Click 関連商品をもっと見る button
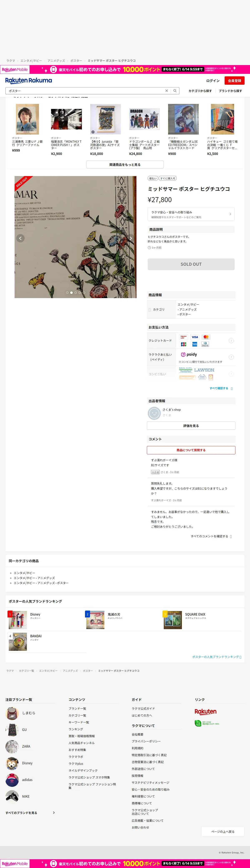 pos(125,164)
